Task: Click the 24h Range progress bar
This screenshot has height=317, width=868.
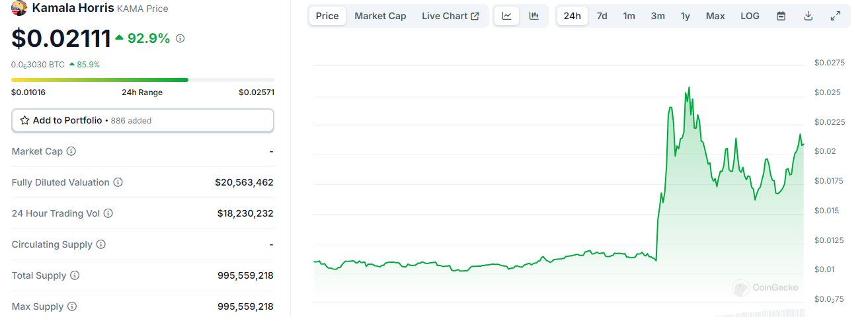Action: (x=142, y=80)
